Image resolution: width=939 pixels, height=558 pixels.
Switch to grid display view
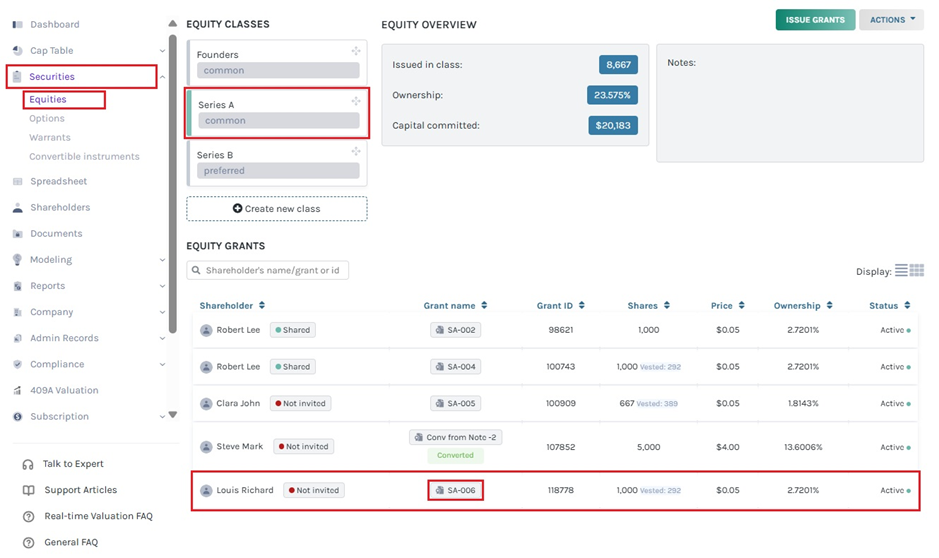[916, 271]
